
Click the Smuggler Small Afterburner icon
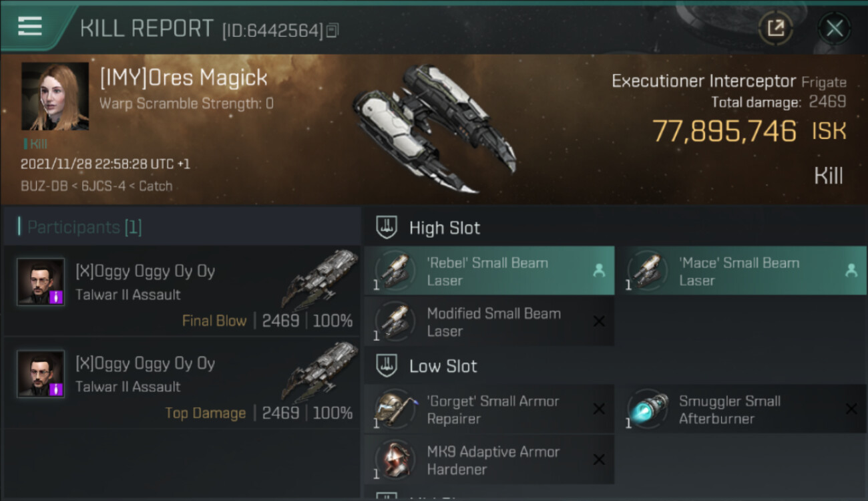click(x=648, y=409)
